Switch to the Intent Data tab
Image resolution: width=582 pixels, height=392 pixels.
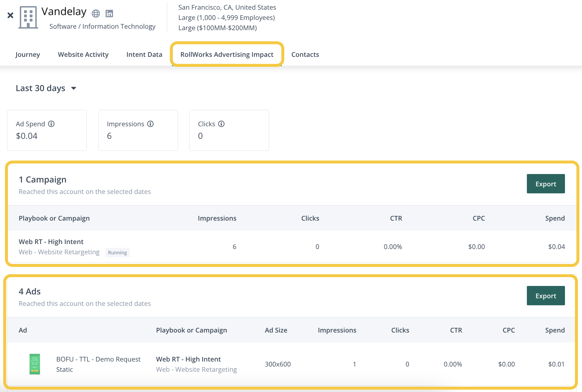[144, 54]
